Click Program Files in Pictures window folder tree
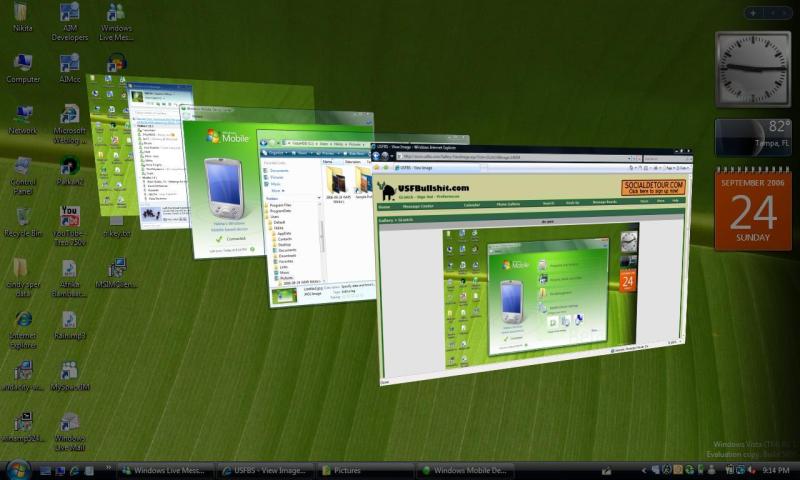 [x=280, y=205]
